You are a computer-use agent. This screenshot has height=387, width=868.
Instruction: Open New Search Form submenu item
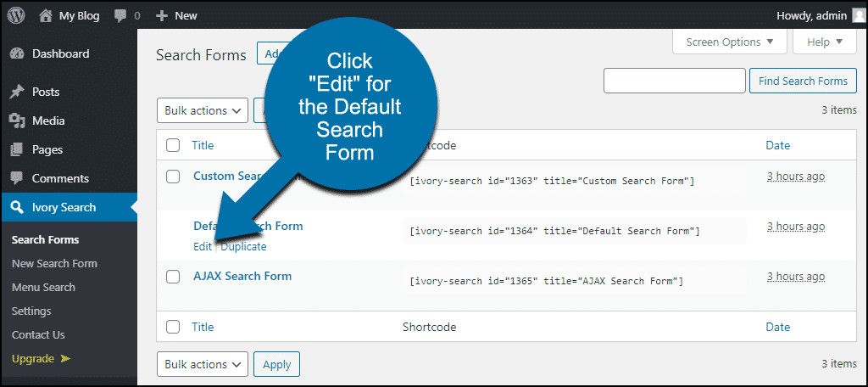54,263
